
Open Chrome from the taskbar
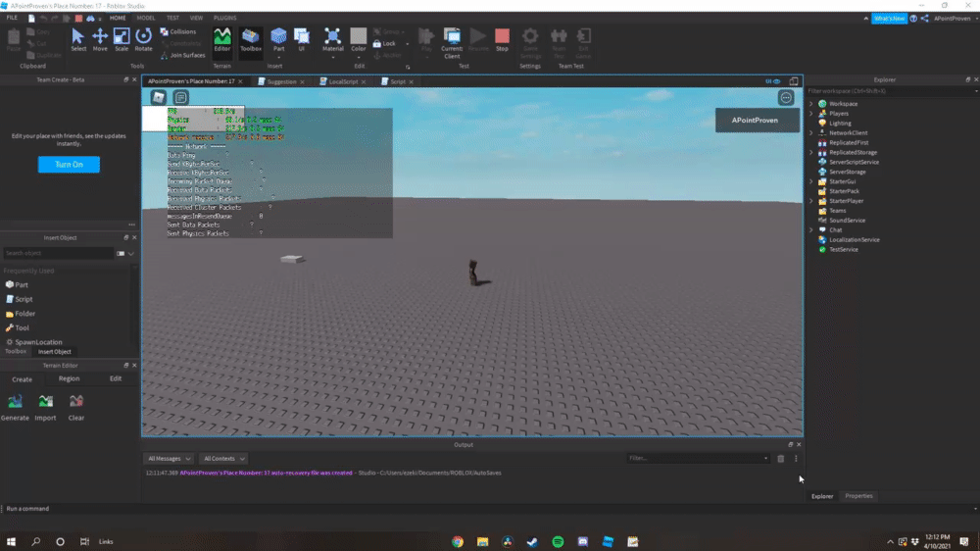pyautogui.click(x=458, y=541)
